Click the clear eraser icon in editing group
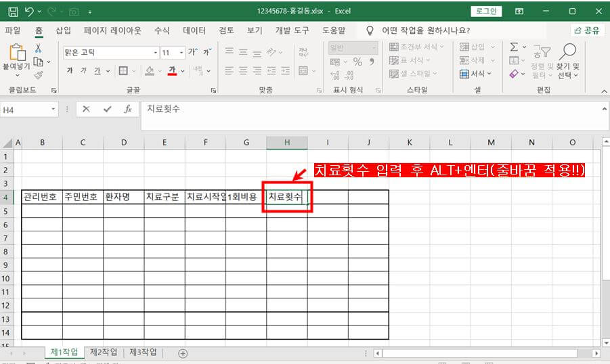 click(514, 74)
